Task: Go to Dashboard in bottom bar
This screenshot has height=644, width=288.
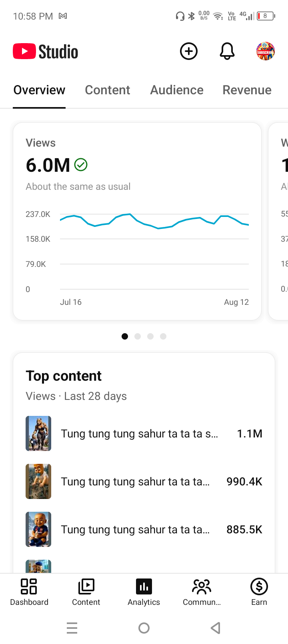Action: coord(29,592)
